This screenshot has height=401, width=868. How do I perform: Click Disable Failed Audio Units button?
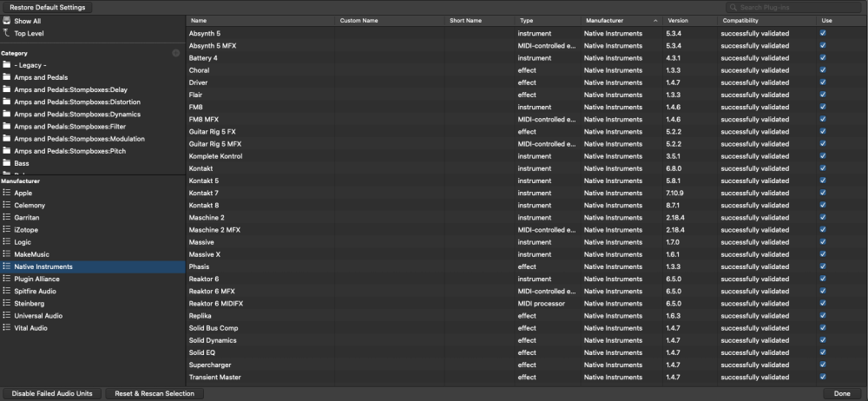pyautogui.click(x=51, y=393)
